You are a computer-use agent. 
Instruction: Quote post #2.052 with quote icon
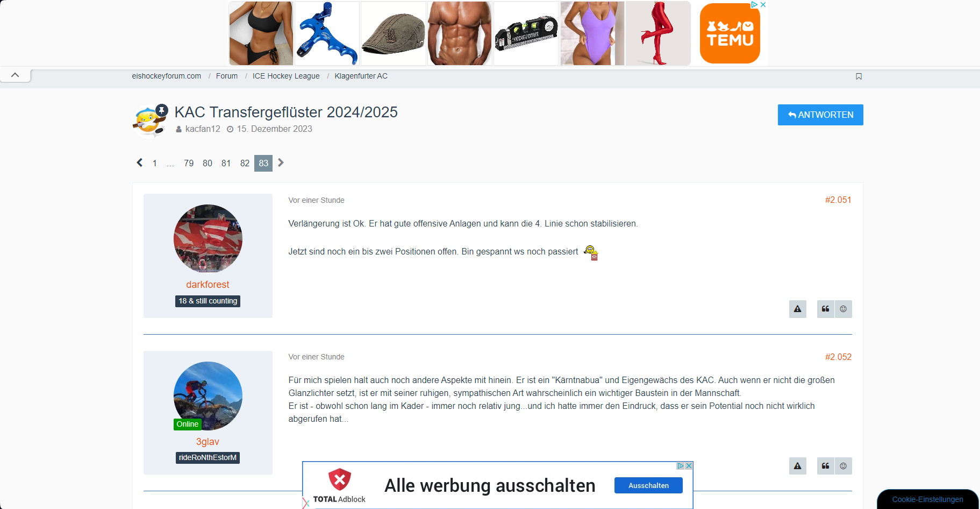pyautogui.click(x=826, y=466)
